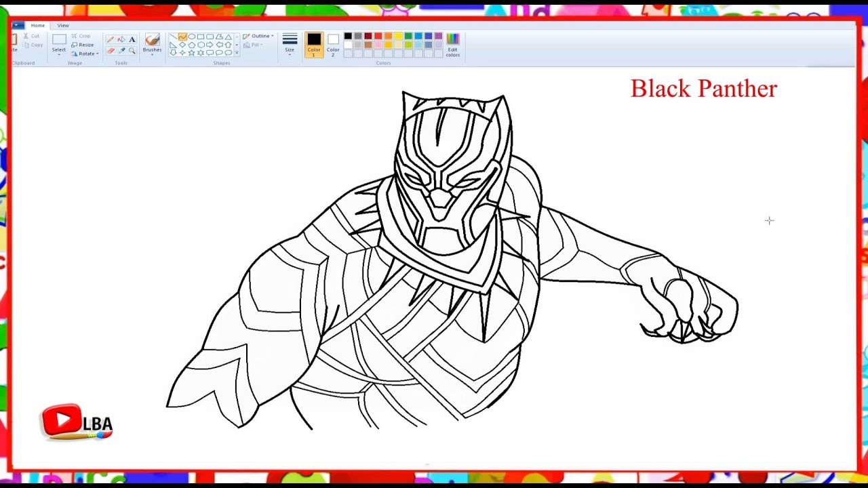Pick the Eraser tool
This screenshot has height=488, width=868.
pyautogui.click(x=111, y=51)
